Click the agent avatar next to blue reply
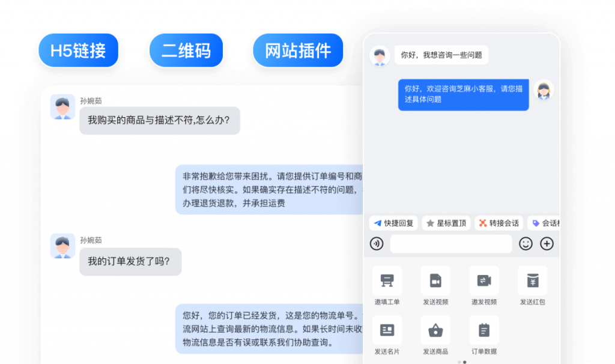Screen dimensions: 615x364 544,90
